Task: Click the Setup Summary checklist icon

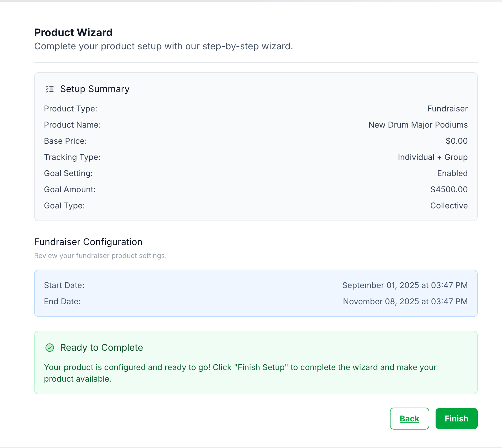Action: [x=50, y=89]
